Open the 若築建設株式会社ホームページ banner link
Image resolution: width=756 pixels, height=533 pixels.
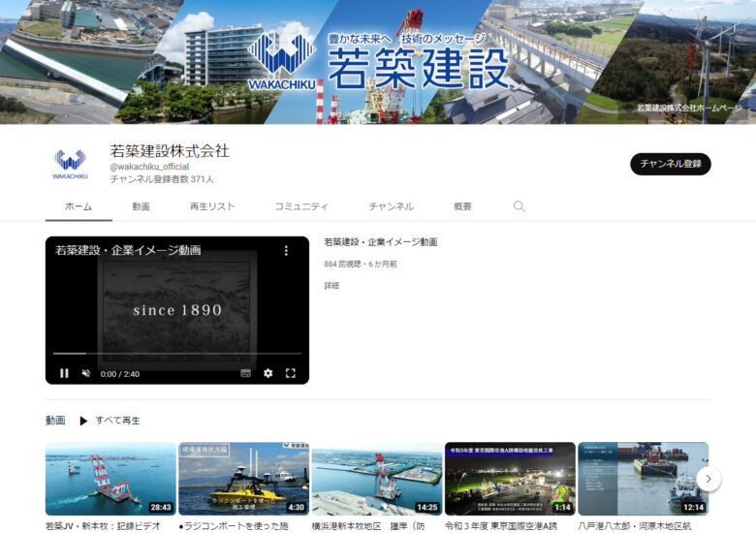(689, 108)
